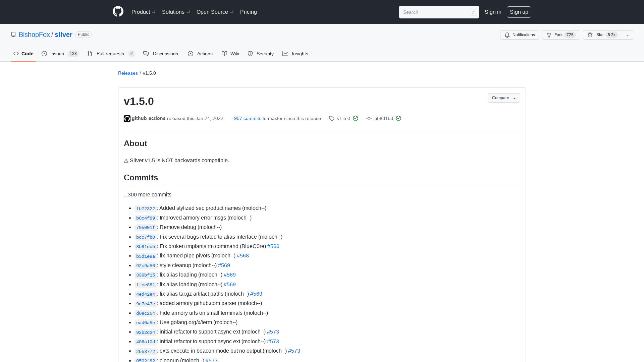
Task: Go to Releases breadcrumb link
Action: coord(128,73)
